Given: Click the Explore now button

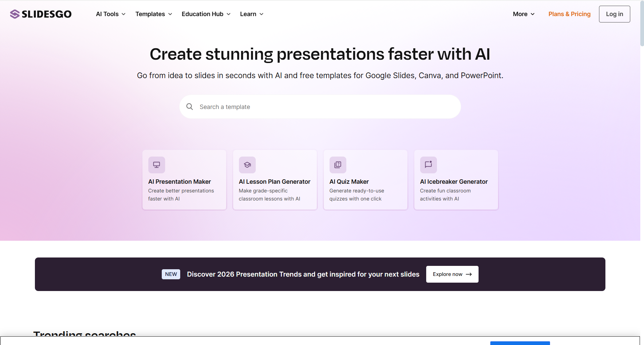Looking at the screenshot, I should click(x=452, y=274).
